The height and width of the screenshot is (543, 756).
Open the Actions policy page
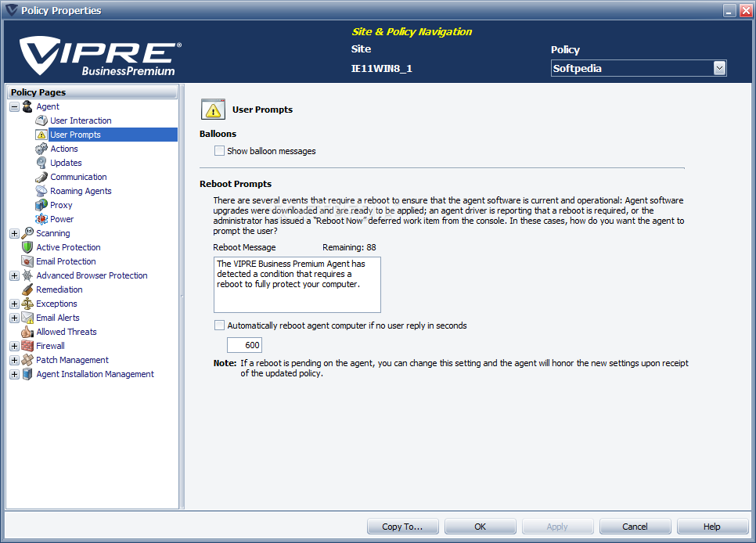[x=64, y=149]
